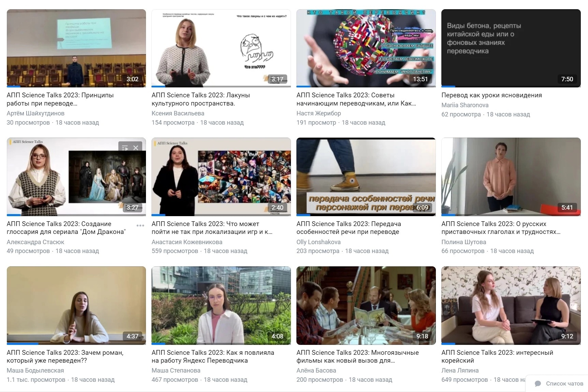Play video Зачем роман, который уже переведен
Screen dimensions: 588x392
click(76, 306)
